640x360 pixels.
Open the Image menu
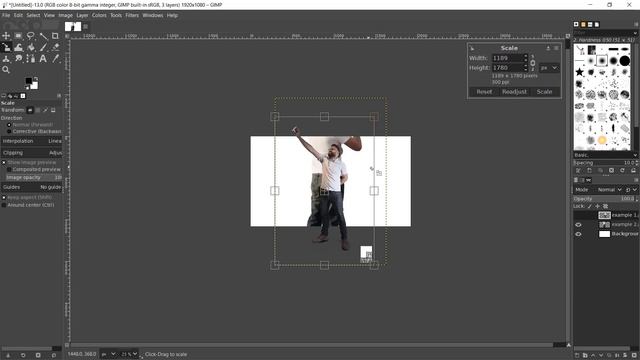tap(65, 16)
